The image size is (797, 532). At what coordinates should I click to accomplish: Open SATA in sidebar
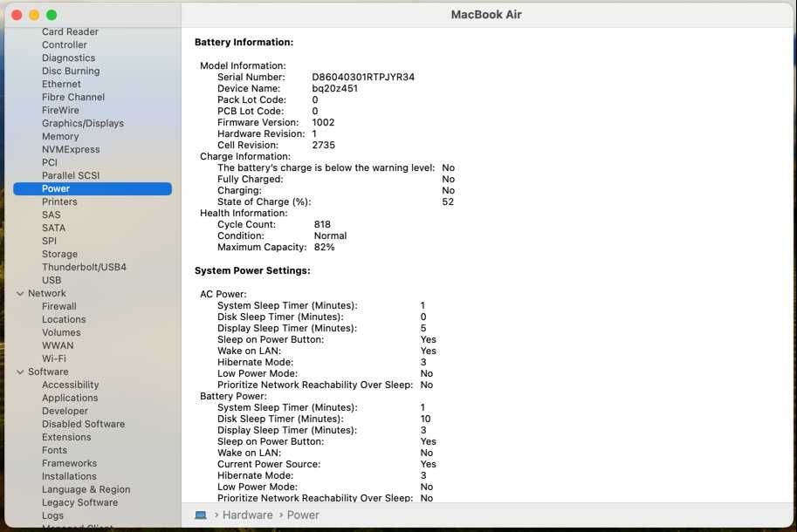click(53, 228)
